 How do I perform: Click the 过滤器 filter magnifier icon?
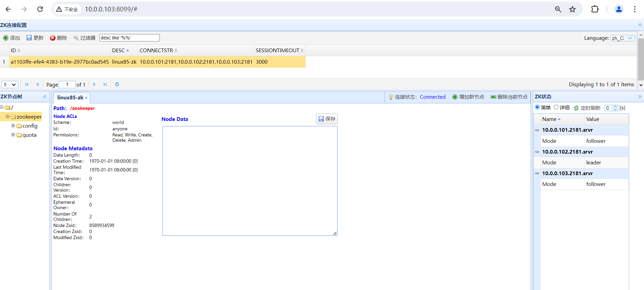click(x=76, y=38)
